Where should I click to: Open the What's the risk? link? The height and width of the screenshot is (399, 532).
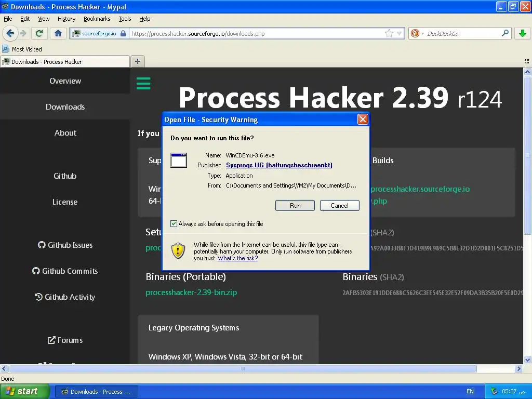pyautogui.click(x=237, y=258)
